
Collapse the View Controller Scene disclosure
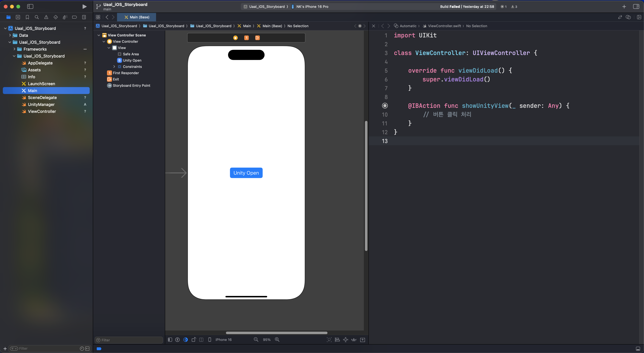[x=99, y=35]
